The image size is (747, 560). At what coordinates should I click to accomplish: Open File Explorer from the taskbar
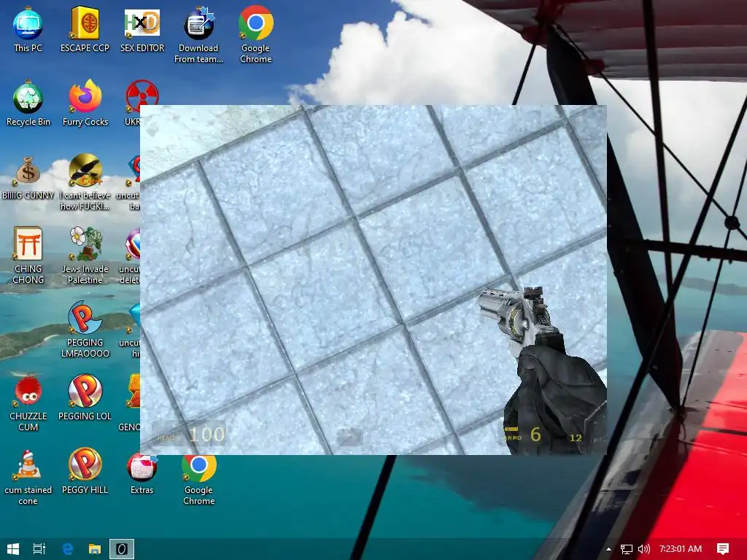[95, 549]
